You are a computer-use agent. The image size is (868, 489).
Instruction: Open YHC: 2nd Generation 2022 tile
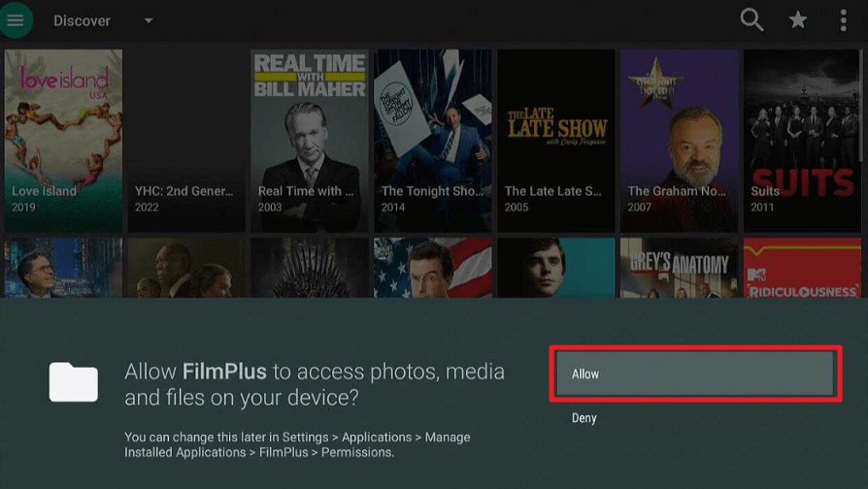pyautogui.click(x=186, y=141)
